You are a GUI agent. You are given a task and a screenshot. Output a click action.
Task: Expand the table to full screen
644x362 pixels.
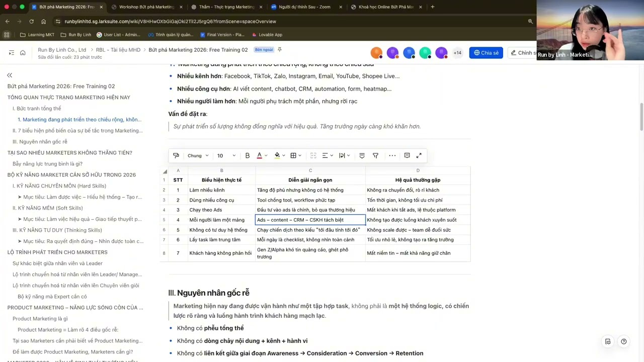419,156
